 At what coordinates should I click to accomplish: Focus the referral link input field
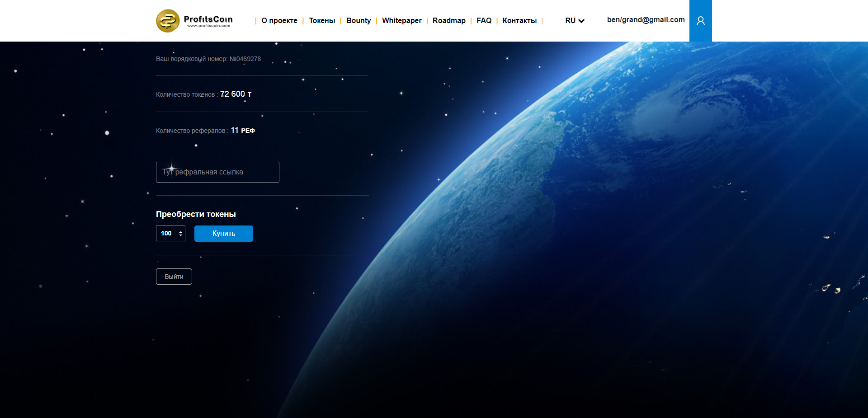coord(217,172)
